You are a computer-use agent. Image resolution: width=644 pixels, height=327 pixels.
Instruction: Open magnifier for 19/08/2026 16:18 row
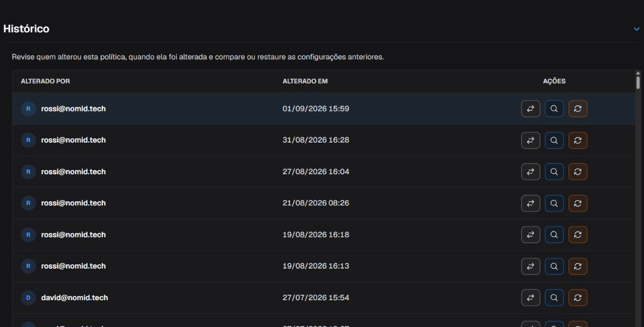pos(554,235)
